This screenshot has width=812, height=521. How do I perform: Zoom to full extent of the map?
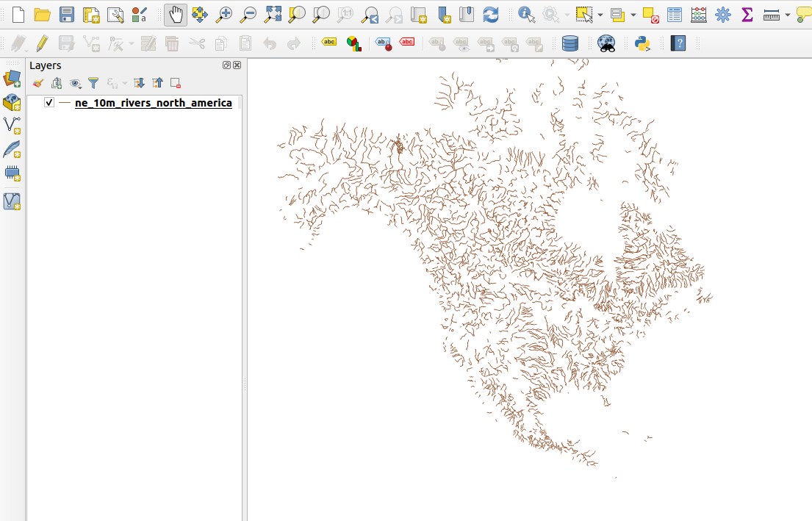click(273, 14)
